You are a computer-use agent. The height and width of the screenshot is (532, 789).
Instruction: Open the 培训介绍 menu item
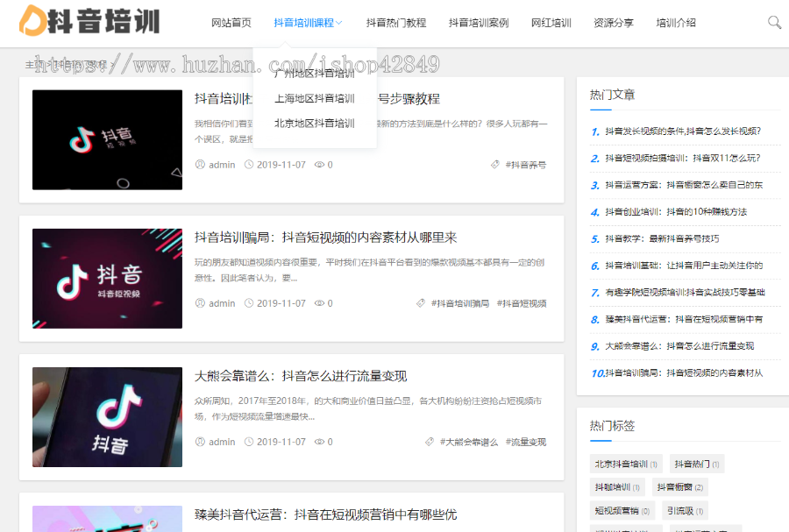(x=676, y=23)
